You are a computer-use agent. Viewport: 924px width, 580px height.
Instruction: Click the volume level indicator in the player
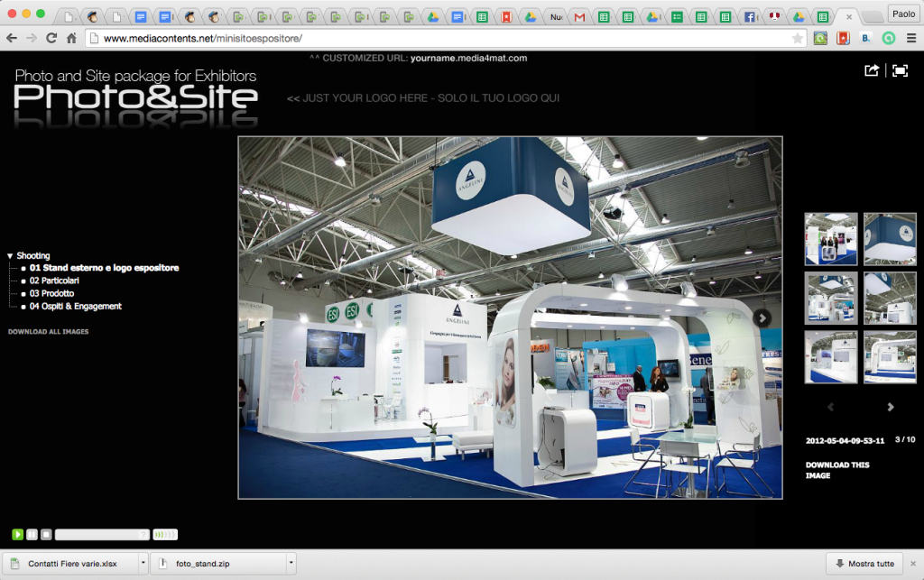(x=165, y=534)
